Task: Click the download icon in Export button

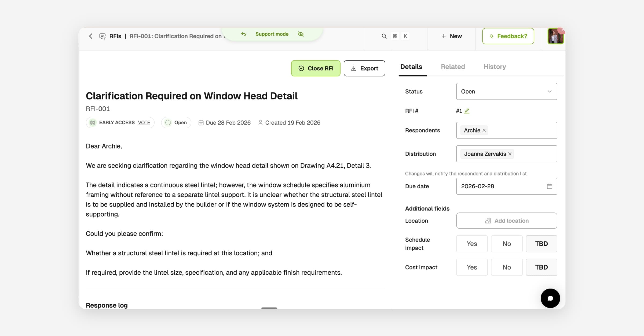Action: point(354,68)
